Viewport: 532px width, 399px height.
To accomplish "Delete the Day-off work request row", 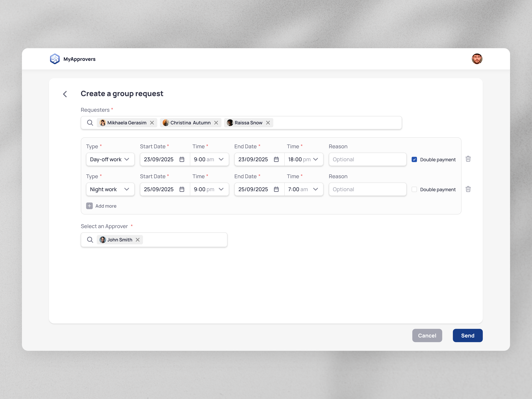I will (468, 159).
